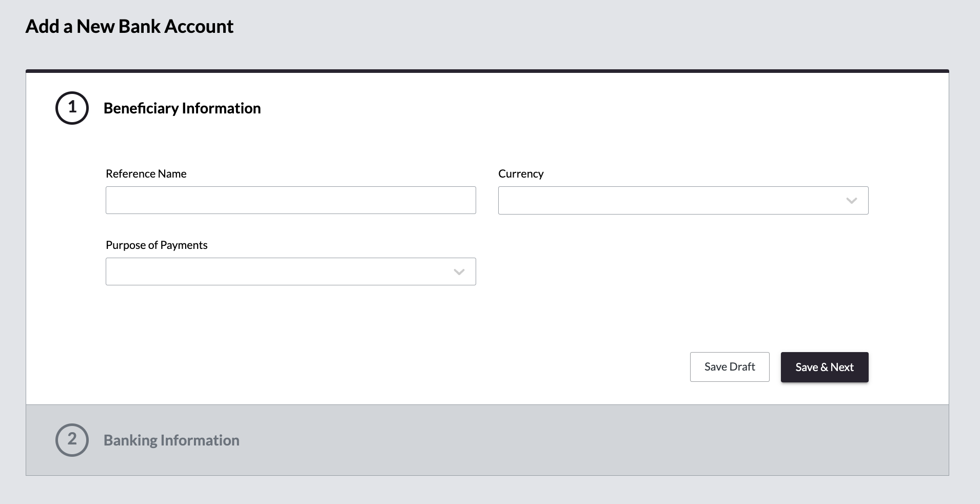Click the Currency chevron arrow

pyautogui.click(x=851, y=201)
